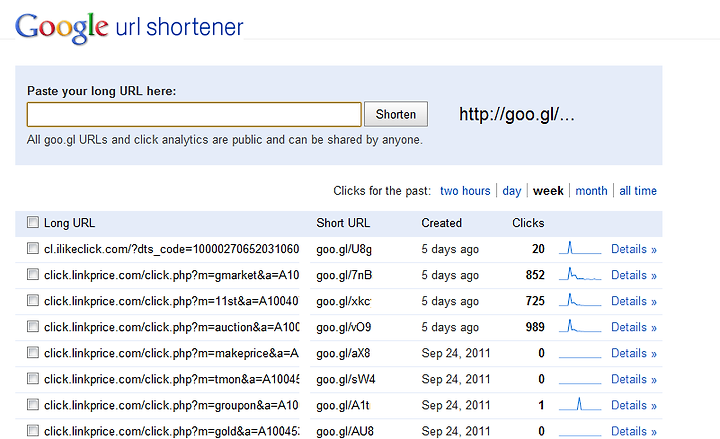The width and height of the screenshot is (720, 439).
Task: Open Details for goo.gl/vO9
Action: click(634, 327)
